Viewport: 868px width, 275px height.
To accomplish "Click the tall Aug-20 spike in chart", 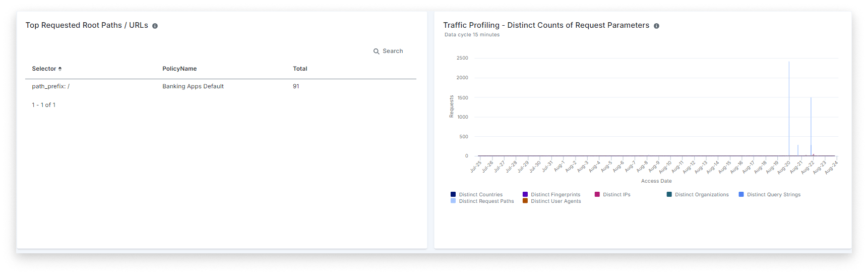I will click(x=789, y=101).
